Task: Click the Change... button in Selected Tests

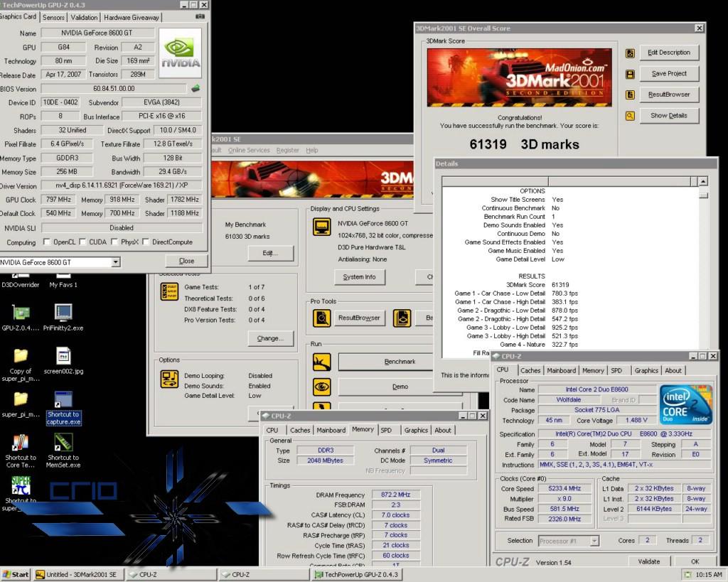Action: 270,338
